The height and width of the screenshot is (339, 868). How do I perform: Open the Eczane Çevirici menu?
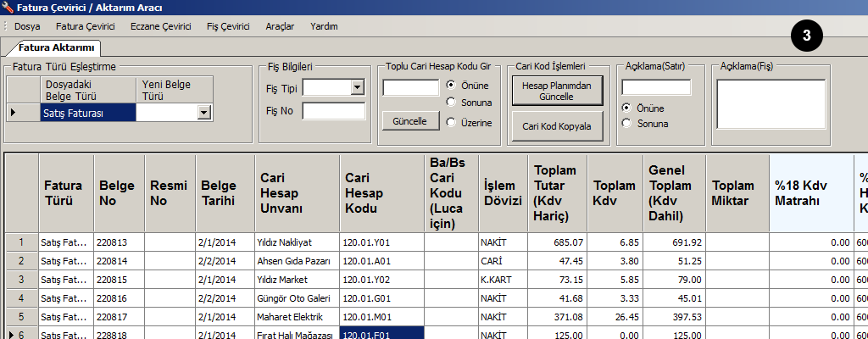(x=161, y=26)
